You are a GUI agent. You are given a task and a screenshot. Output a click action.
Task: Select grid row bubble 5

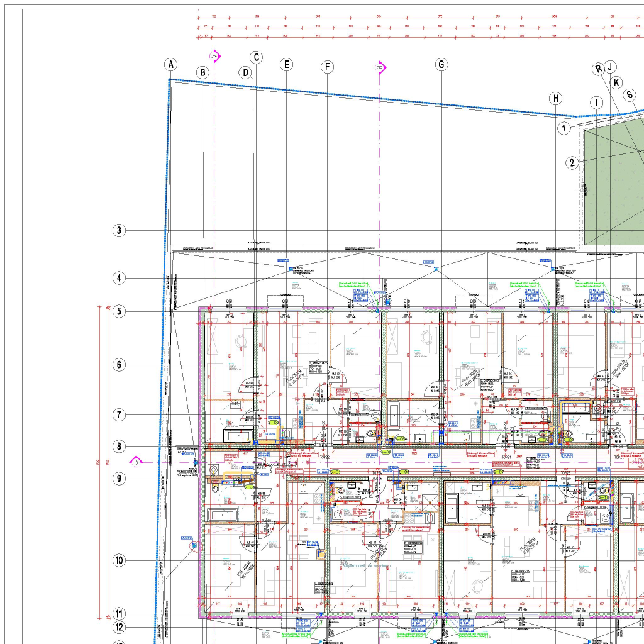[119, 311]
